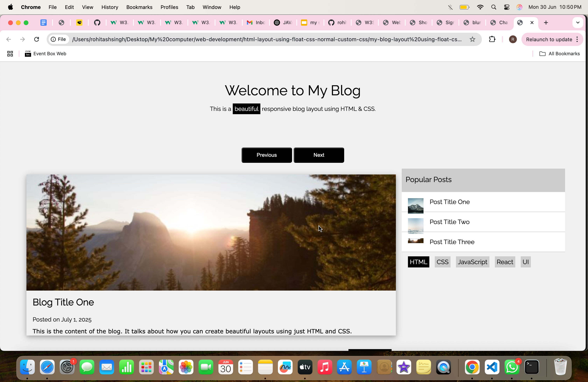Expand the tab search dropdown arrow
The width and height of the screenshot is (588, 382).
[578, 23]
